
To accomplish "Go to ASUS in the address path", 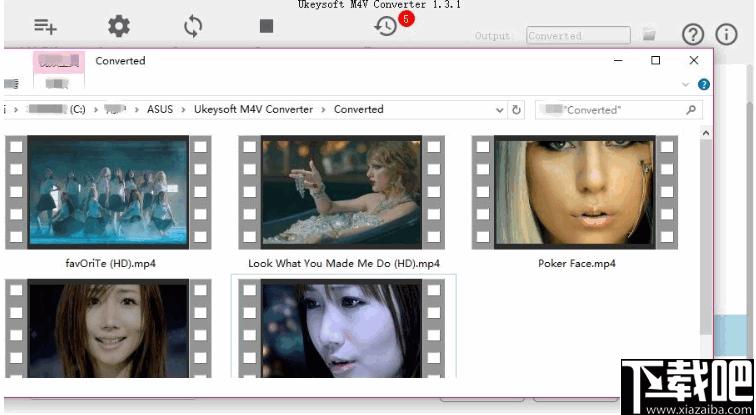I will pyautogui.click(x=160, y=109).
